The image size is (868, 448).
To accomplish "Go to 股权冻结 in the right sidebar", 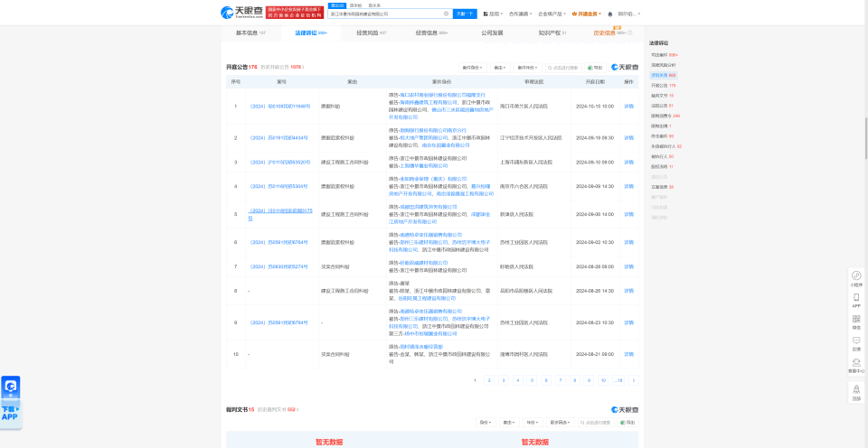I will [662, 166].
